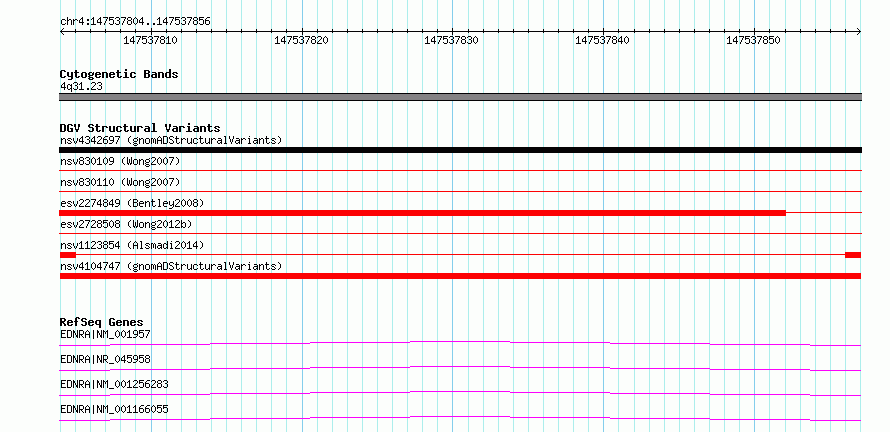Click the right arrow end of the ruler
The width and height of the screenshot is (890, 432).
(859, 32)
